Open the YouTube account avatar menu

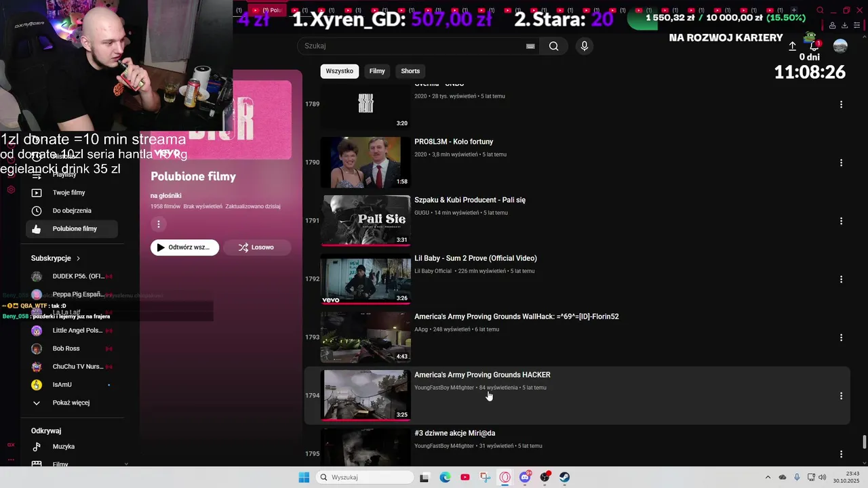click(x=840, y=46)
